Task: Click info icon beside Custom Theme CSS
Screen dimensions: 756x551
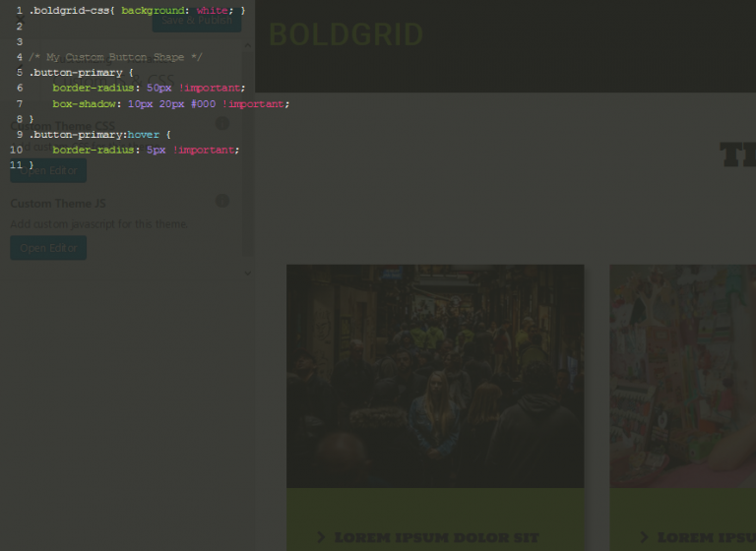Action: coord(221,124)
